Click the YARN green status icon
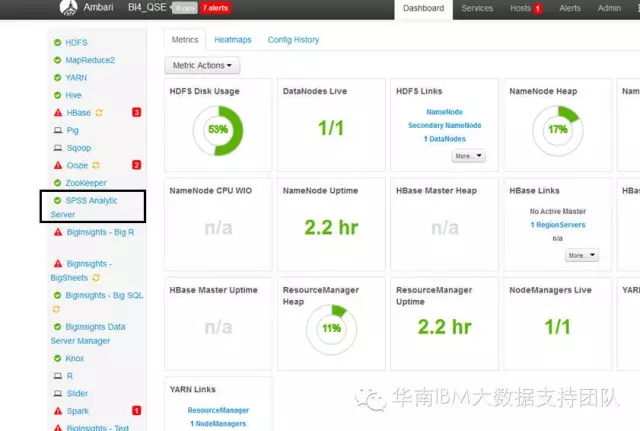 [58, 78]
